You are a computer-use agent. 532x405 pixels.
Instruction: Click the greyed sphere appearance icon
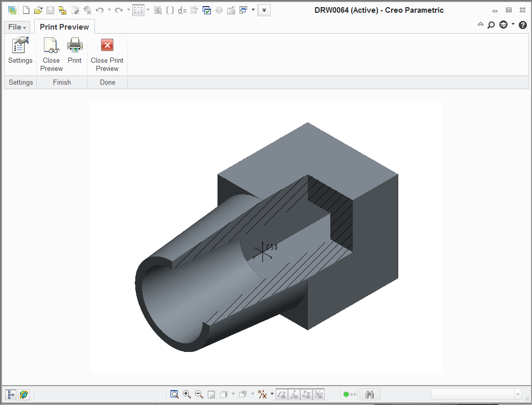[x=219, y=10]
